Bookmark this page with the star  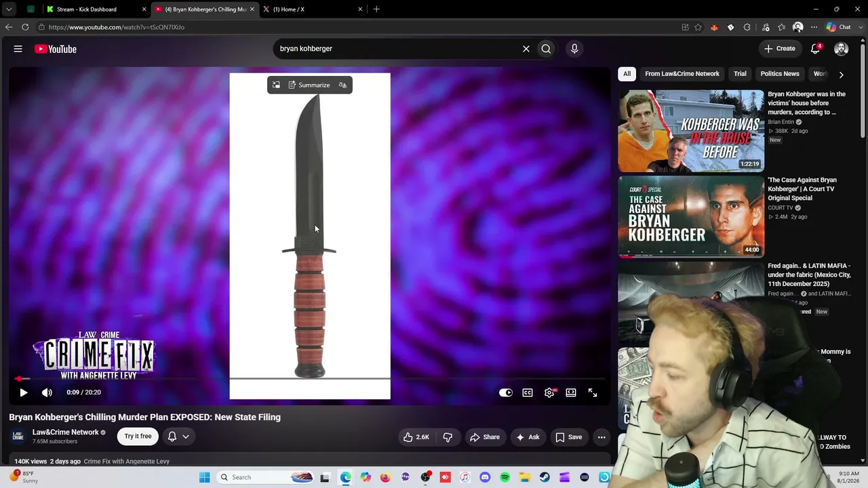click(698, 27)
